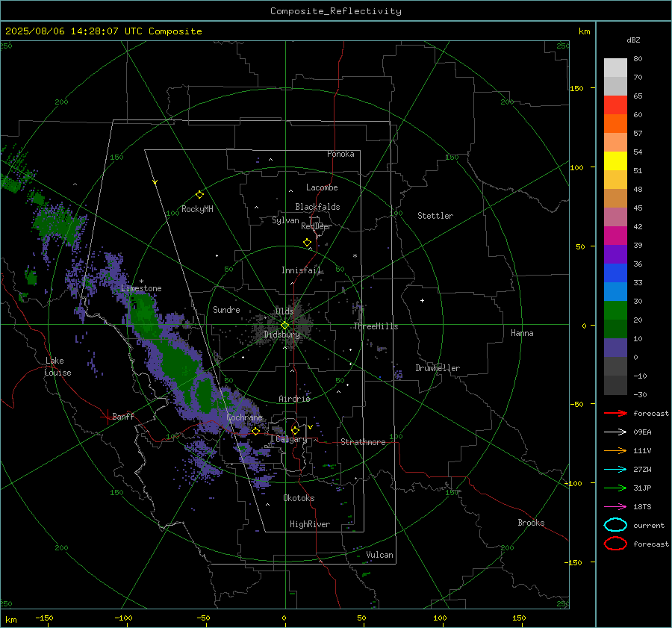Click the yellow diamond marker near Red Deer

click(307, 243)
